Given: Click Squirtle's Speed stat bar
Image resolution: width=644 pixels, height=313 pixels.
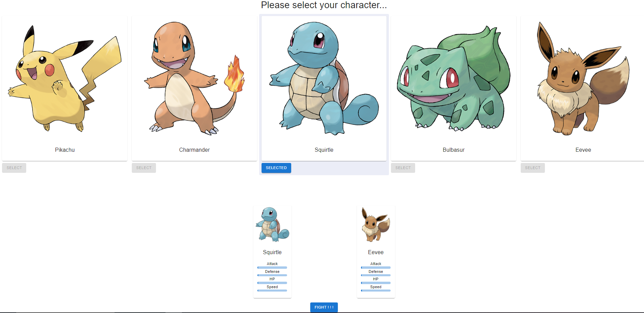Looking at the screenshot, I should pos(272,291).
